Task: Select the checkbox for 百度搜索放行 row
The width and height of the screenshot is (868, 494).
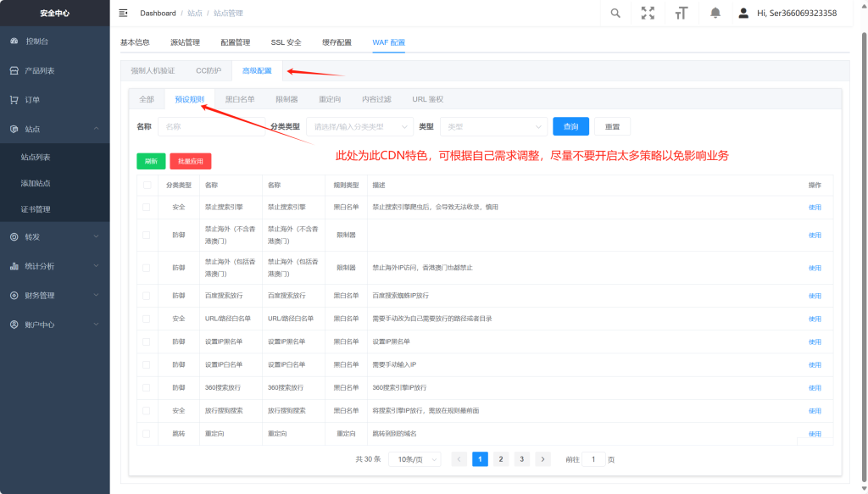Action: [x=147, y=296]
